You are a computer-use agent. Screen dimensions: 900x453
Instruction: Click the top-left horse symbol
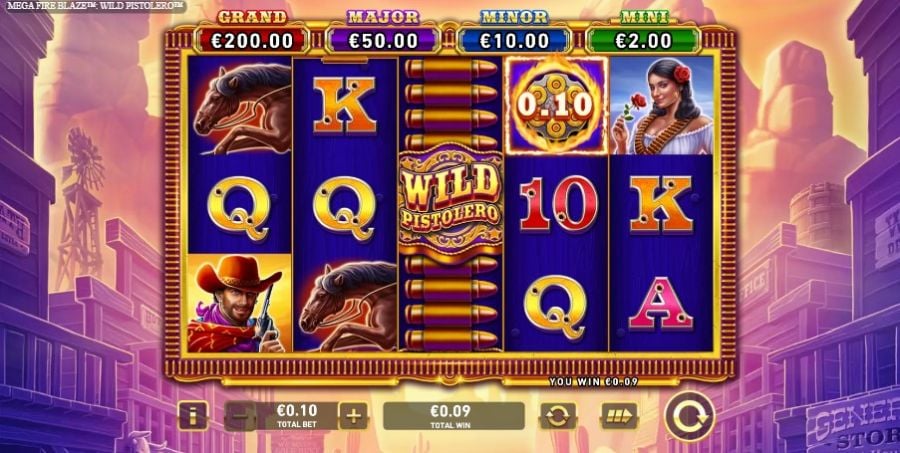point(240,106)
